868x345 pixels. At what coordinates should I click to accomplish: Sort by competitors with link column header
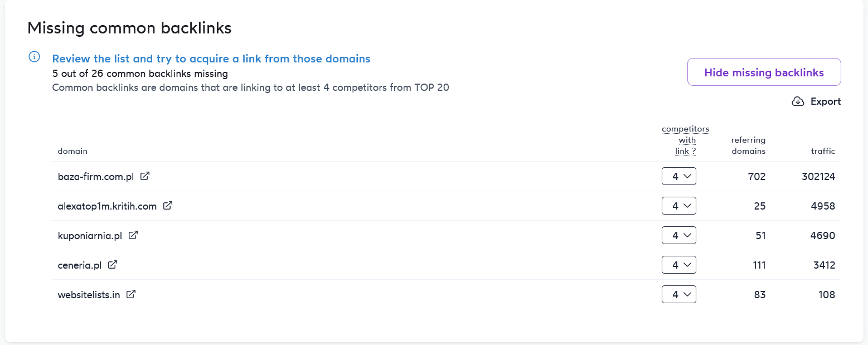click(685, 140)
